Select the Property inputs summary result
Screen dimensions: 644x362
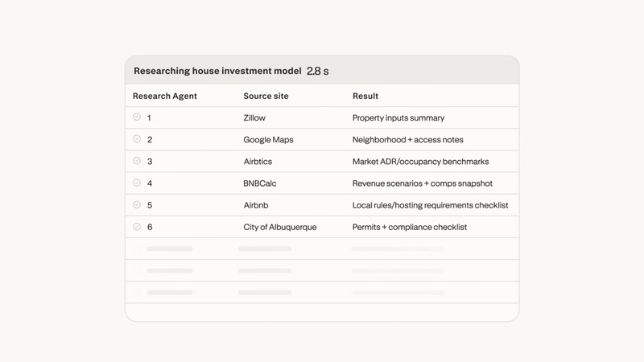398,117
